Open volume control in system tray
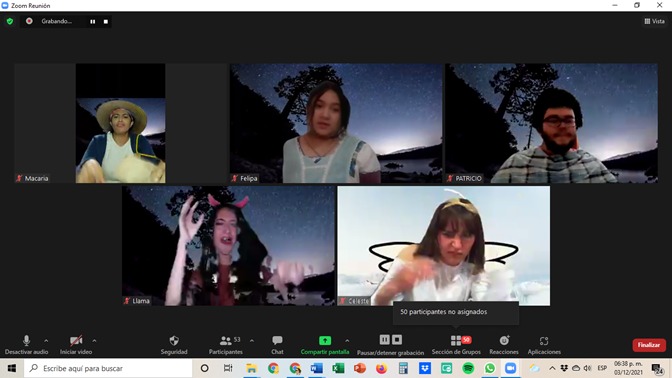Viewport: 672px width, 378px height. click(x=587, y=368)
